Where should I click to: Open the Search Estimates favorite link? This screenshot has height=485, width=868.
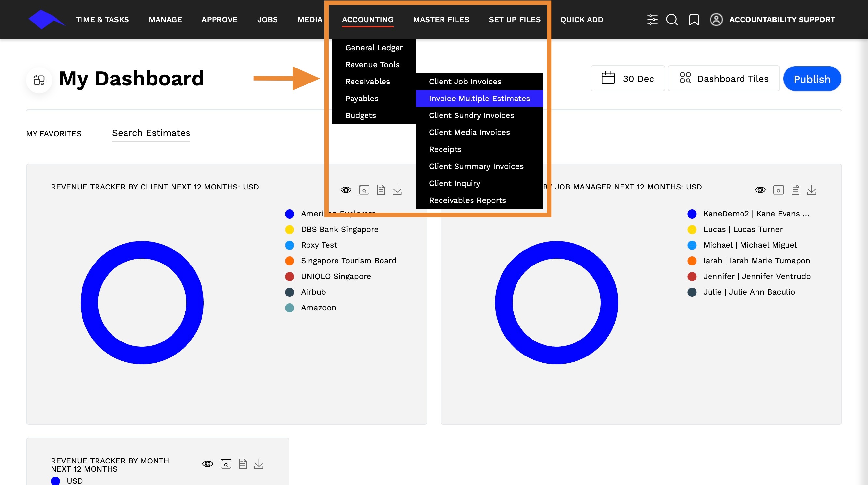151,133
